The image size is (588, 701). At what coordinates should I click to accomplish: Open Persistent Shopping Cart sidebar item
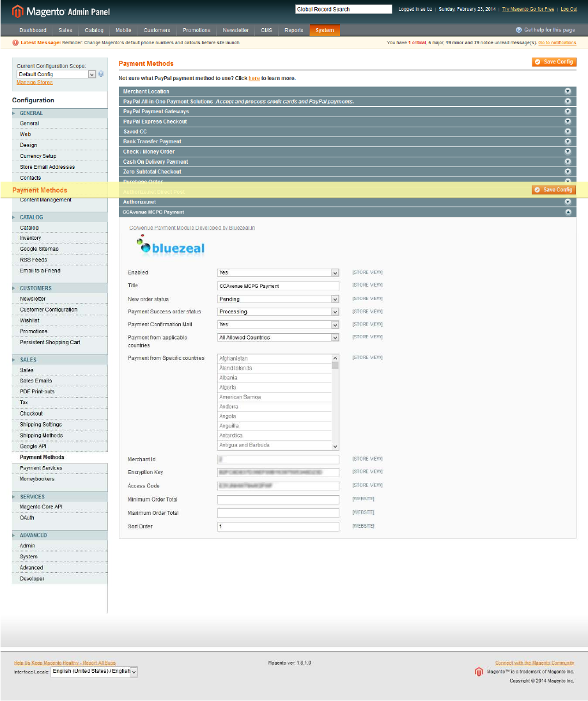[50, 342]
